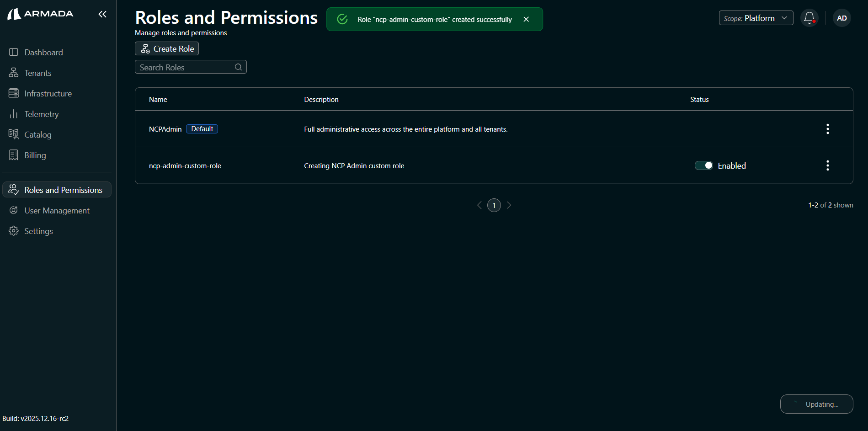Open kebab menu for ncp-admin-custom-role

click(827, 165)
